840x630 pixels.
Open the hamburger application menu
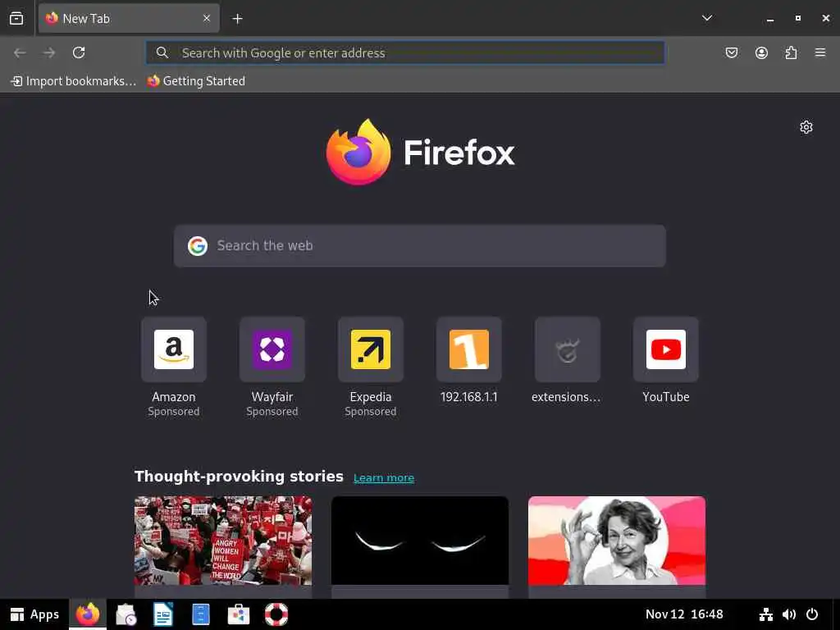coord(820,52)
